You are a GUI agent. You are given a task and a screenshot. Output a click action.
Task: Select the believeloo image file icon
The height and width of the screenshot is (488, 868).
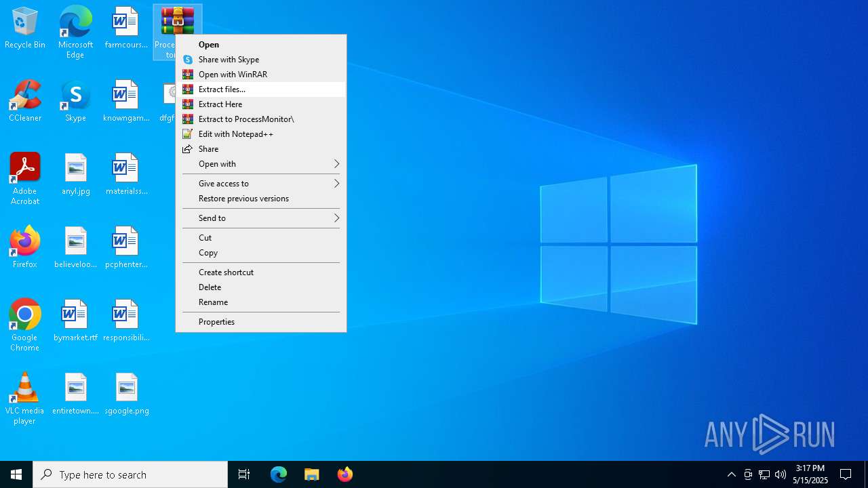[x=75, y=248]
